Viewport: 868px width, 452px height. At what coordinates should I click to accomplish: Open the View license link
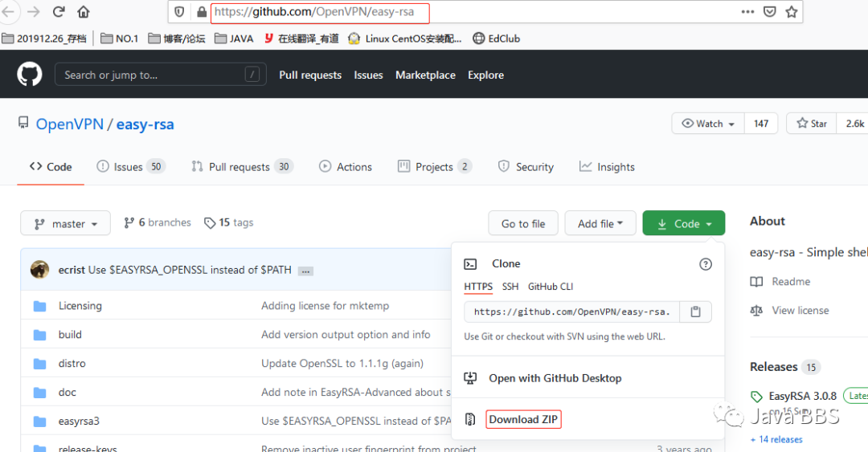click(x=789, y=311)
